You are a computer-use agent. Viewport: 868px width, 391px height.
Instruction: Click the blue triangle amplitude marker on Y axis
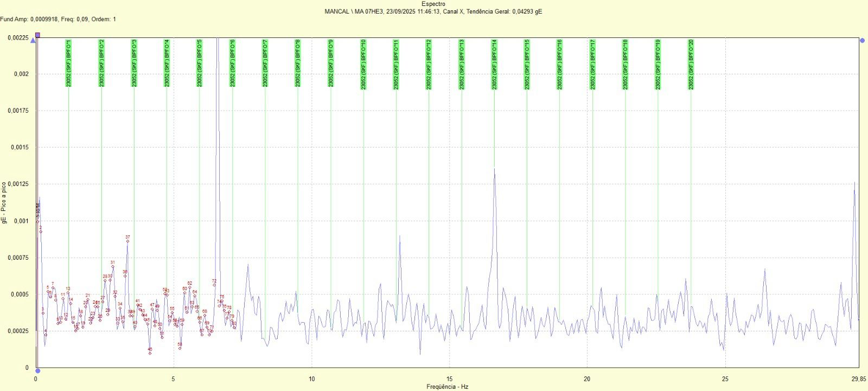(x=33, y=40)
